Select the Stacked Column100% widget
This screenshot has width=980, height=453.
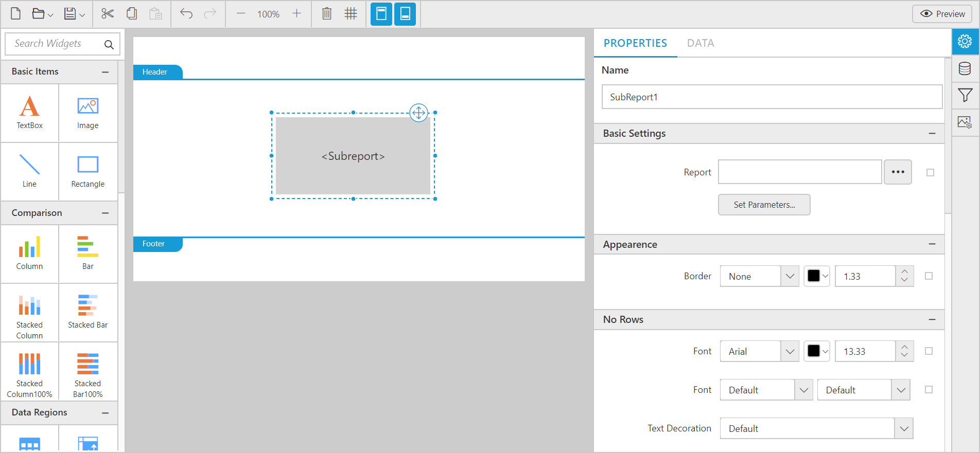[x=30, y=371]
